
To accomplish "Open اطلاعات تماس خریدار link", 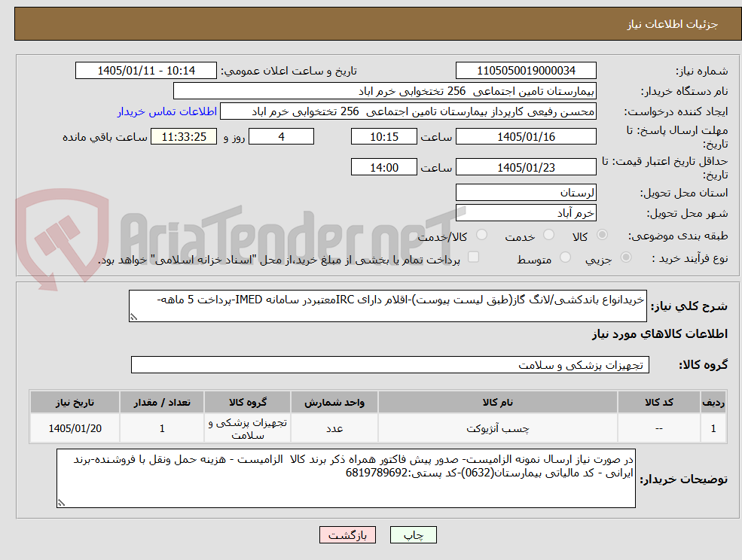I will 167,111.
